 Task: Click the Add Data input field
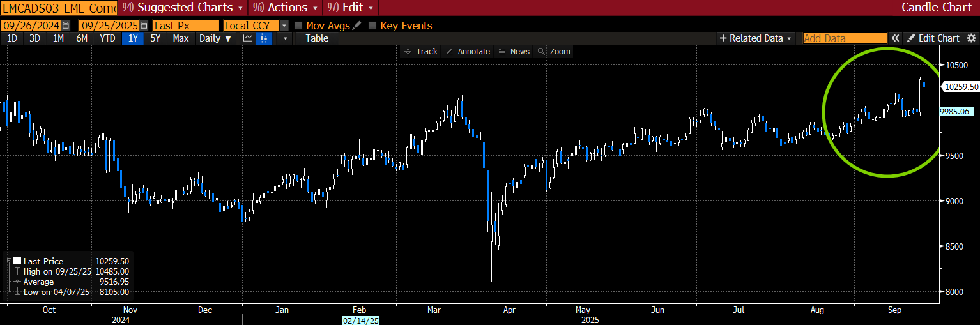[x=845, y=38]
